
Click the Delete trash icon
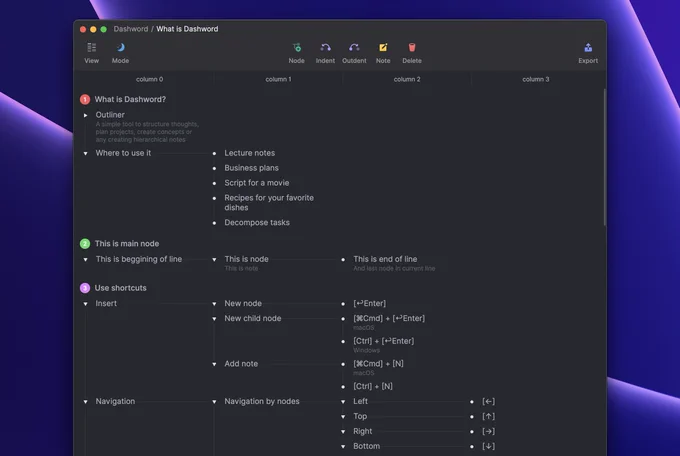412,47
